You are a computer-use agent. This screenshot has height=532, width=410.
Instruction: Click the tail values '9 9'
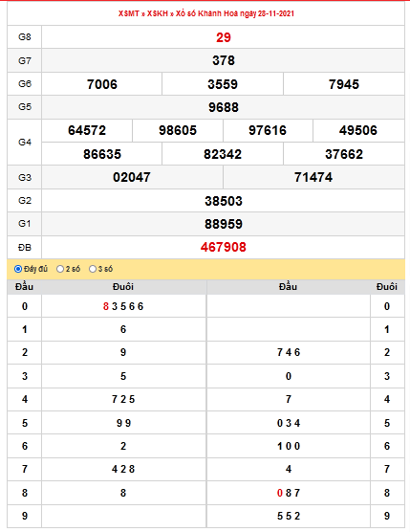tap(123, 423)
